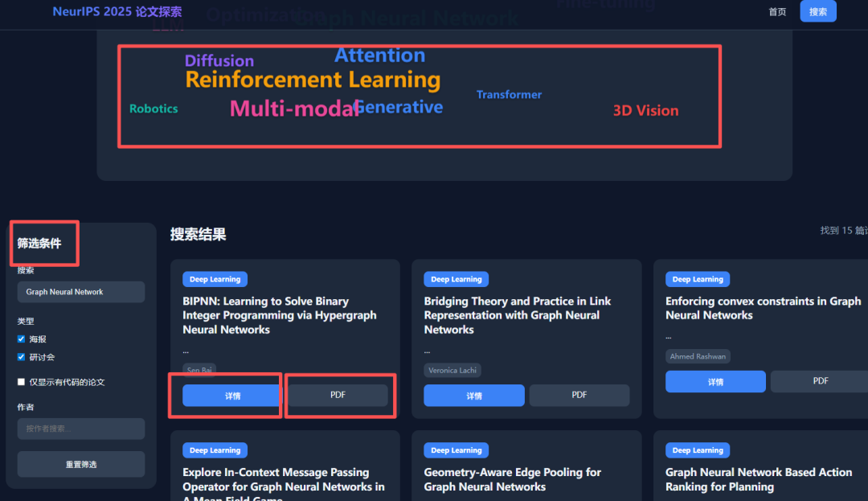Image resolution: width=868 pixels, height=501 pixels.
Task: Toggle the 海报 type checkbox
Action: click(22, 339)
